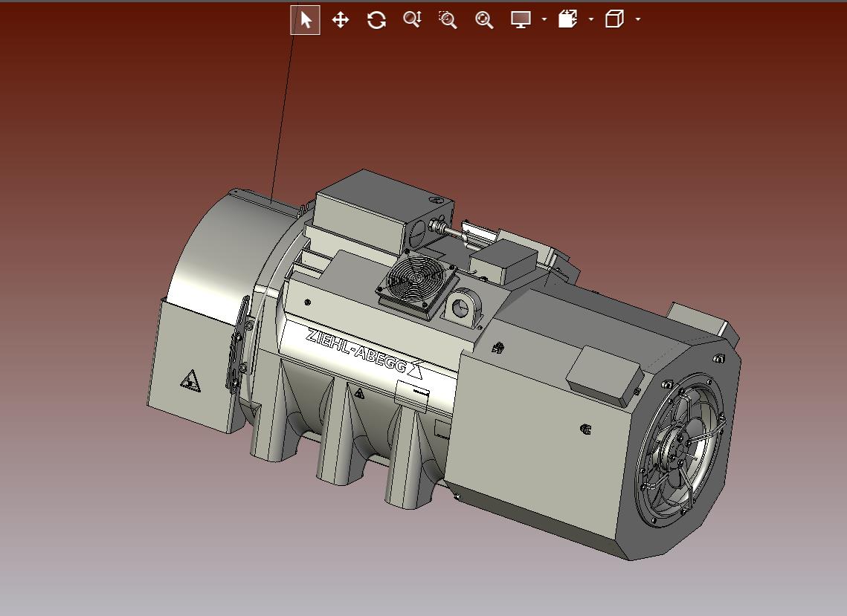The height and width of the screenshot is (616, 847).
Task: Open the monitor display options dropdown arrow
Action: tap(544, 19)
